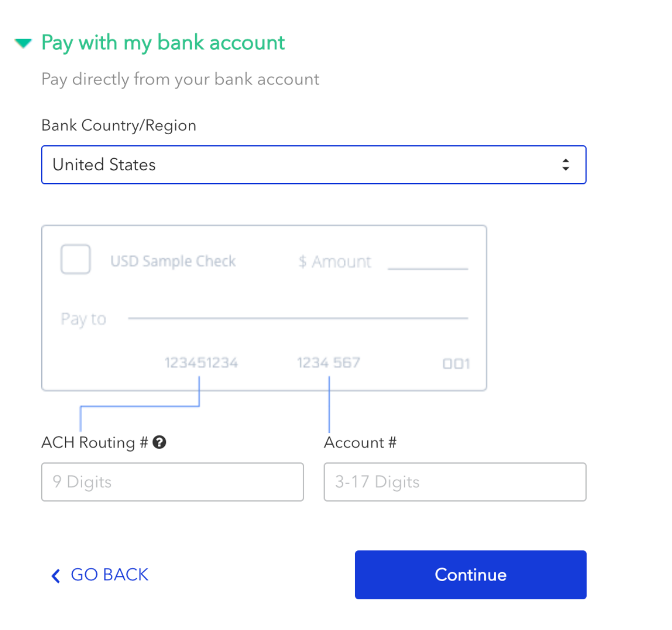Click the sample account number 1234 567

pos(328,363)
